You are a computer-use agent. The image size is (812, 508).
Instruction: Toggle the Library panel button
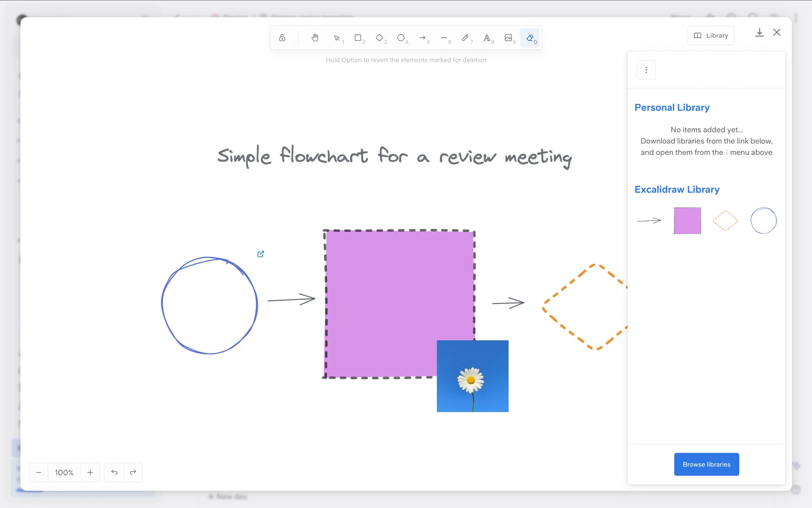pos(711,36)
